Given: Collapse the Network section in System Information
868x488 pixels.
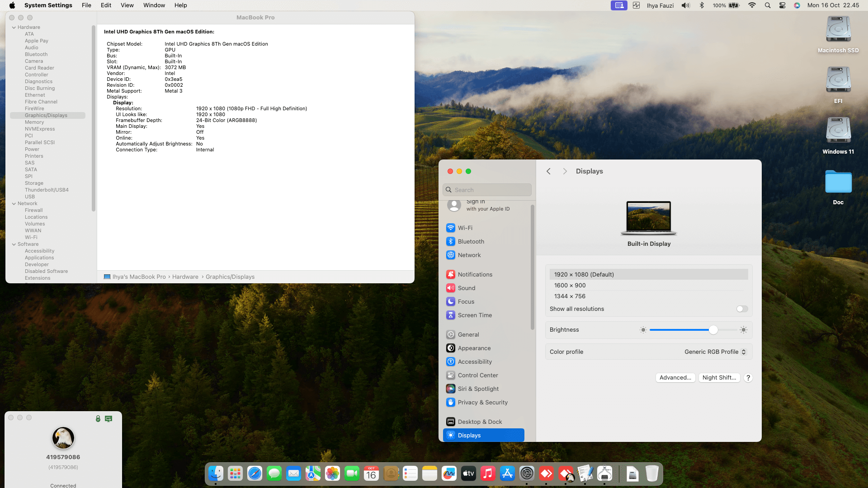Looking at the screenshot, I should click(14, 204).
